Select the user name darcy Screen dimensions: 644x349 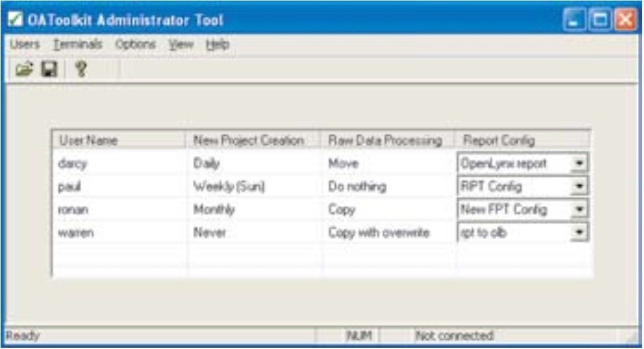[x=73, y=164]
